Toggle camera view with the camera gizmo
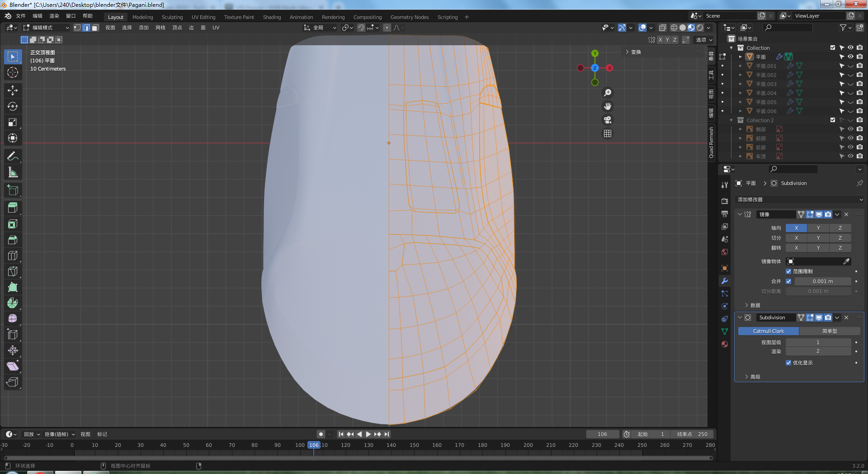 tap(608, 120)
